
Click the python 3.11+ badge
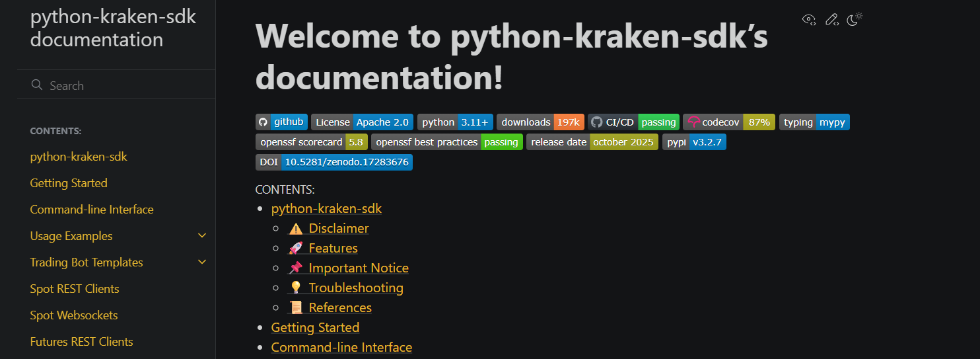click(455, 122)
